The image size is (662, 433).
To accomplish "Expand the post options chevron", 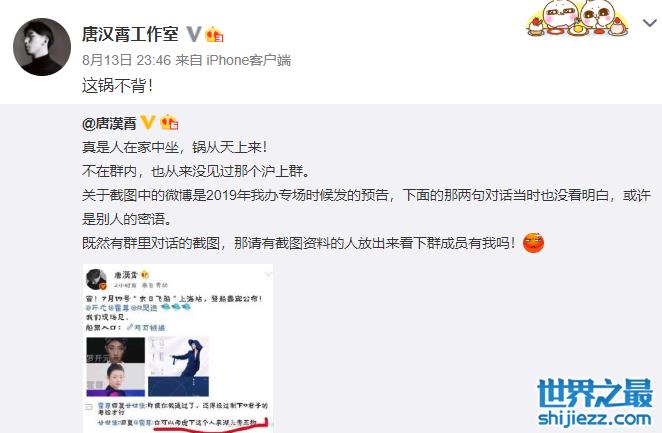I will [649, 23].
